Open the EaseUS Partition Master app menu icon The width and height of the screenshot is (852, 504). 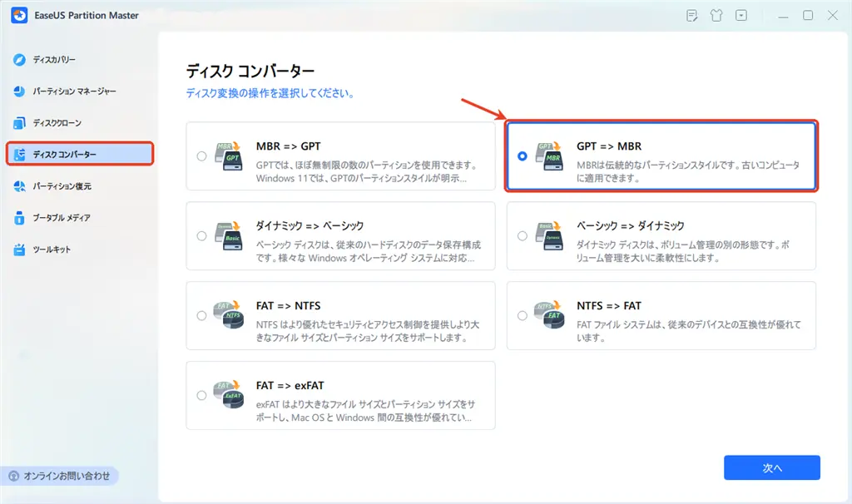(18, 15)
